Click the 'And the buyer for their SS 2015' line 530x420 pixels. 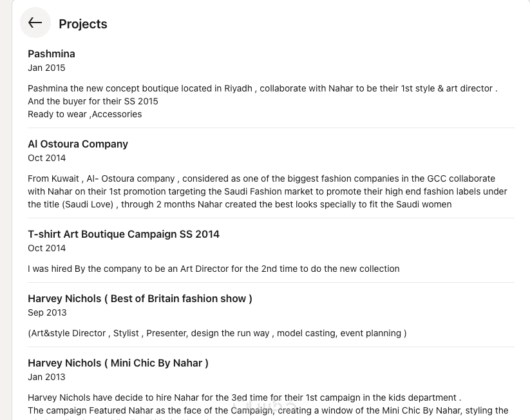tap(93, 102)
